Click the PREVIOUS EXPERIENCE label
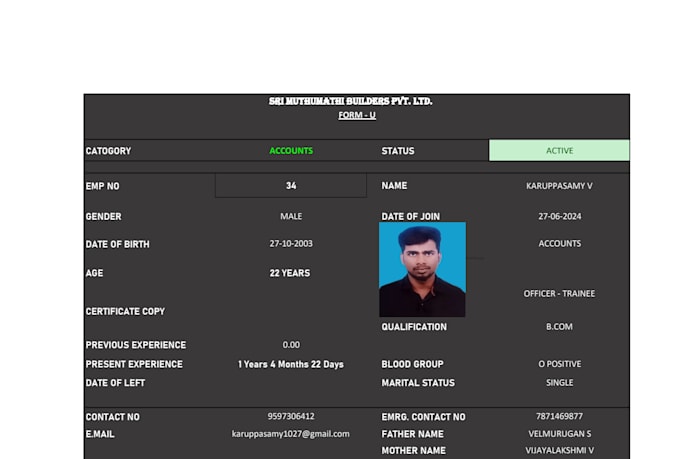Image resolution: width=680 pixels, height=459 pixels. 136,345
